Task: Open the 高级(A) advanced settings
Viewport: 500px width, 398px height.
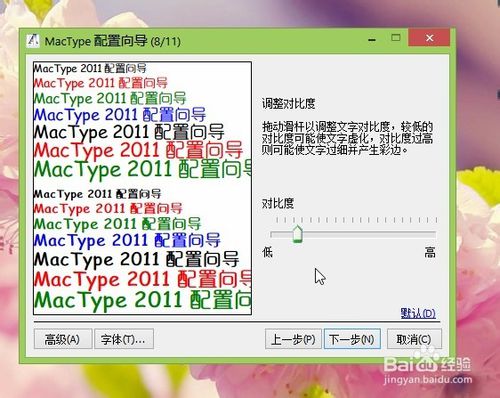Action: pos(63,339)
